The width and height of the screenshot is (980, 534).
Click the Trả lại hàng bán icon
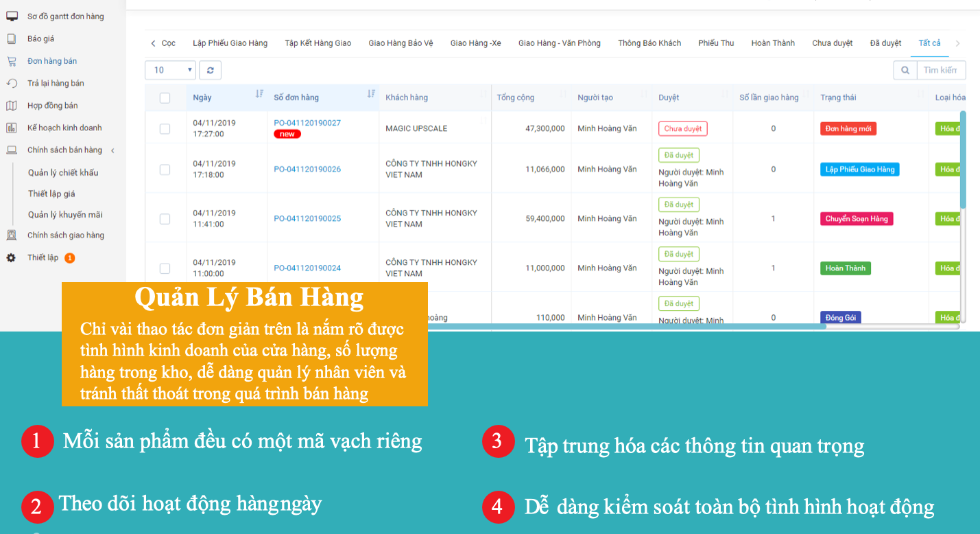point(11,83)
